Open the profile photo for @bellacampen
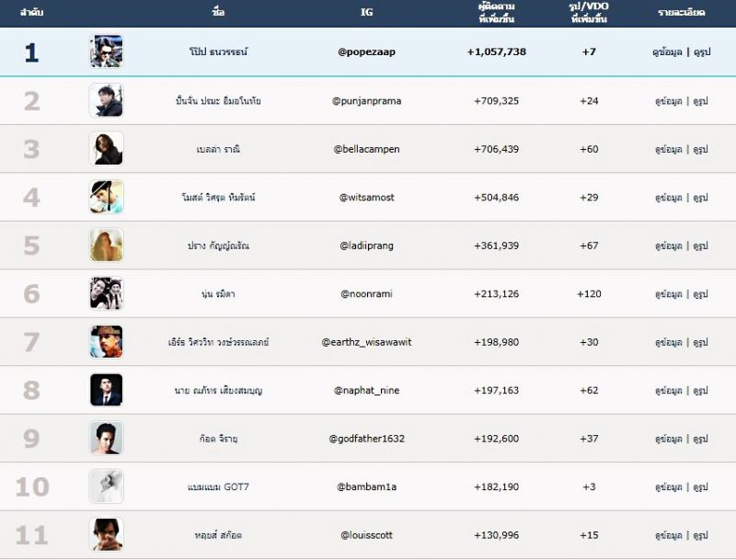Image resolution: width=736 pixels, height=560 pixels. click(x=106, y=149)
